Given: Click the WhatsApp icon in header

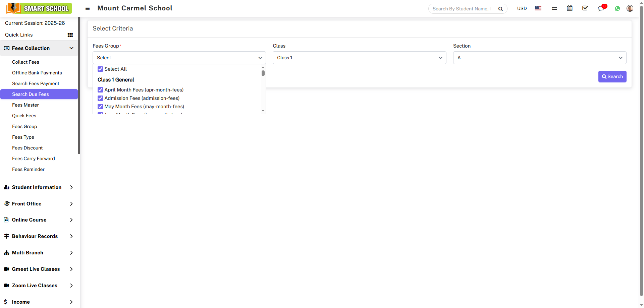Looking at the screenshot, I should [617, 9].
